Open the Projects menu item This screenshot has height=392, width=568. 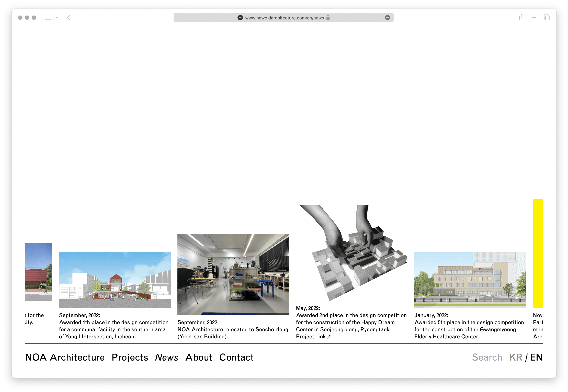pyautogui.click(x=130, y=357)
